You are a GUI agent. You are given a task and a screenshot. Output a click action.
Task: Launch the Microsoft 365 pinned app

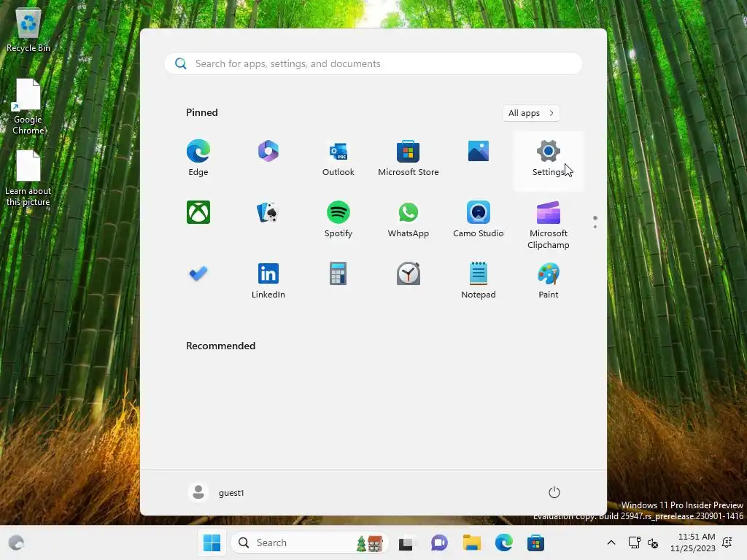(268, 152)
